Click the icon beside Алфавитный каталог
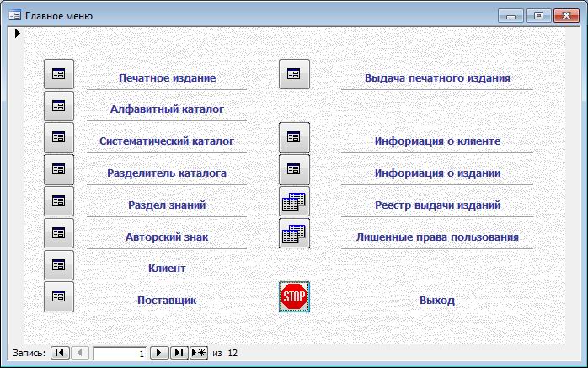588x368 pixels. pos(58,106)
